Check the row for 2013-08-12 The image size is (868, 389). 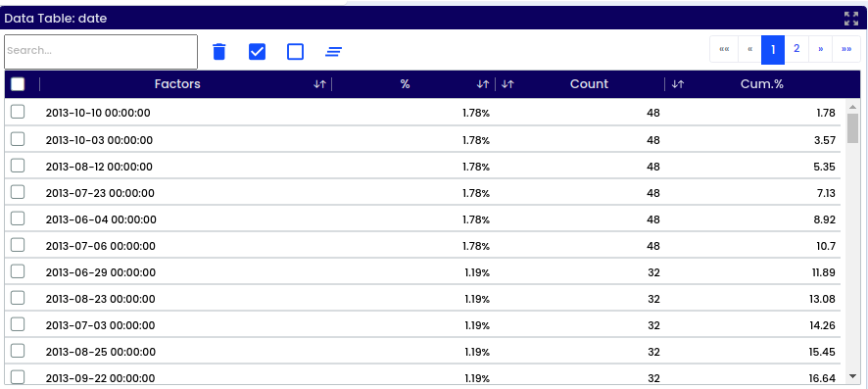[x=18, y=165]
